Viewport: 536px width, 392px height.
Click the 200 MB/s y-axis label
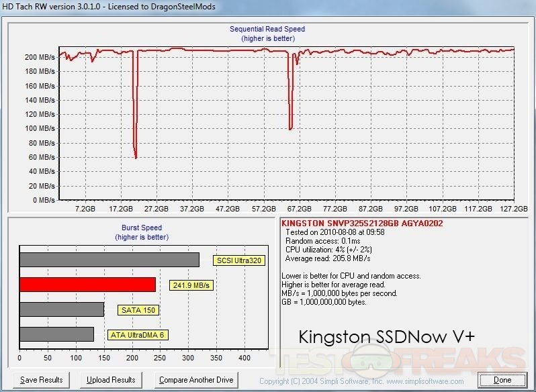[x=38, y=57]
